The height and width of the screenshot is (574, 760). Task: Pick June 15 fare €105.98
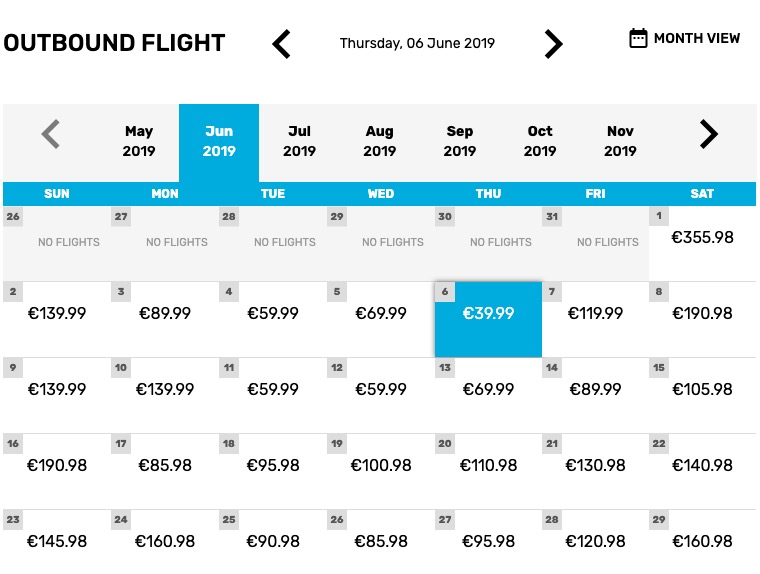(x=702, y=396)
